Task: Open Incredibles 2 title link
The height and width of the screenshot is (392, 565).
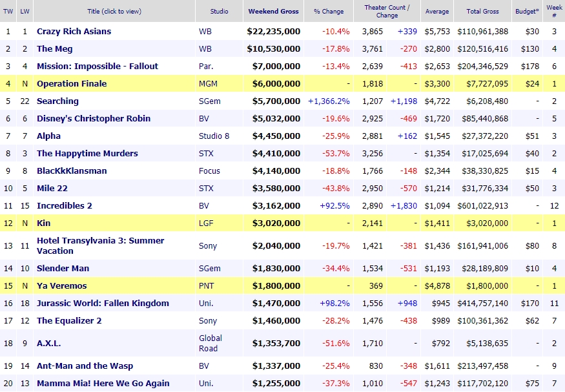Action: point(65,206)
